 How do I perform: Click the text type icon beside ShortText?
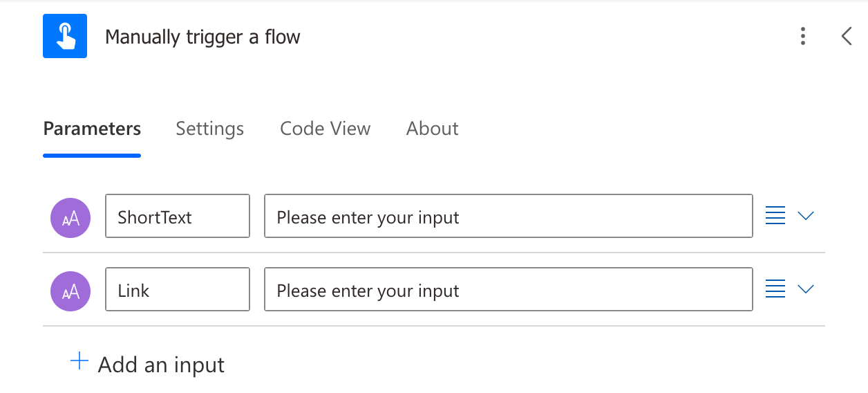click(x=70, y=217)
